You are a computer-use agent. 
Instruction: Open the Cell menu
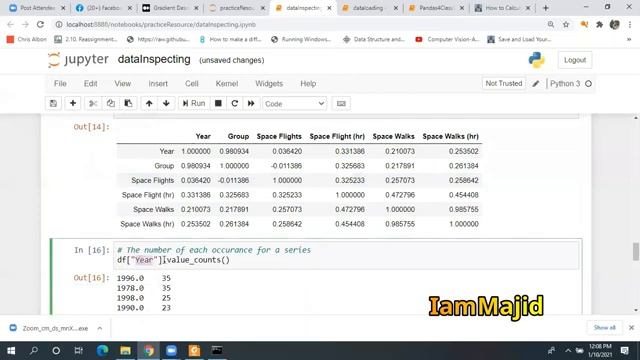tap(191, 84)
